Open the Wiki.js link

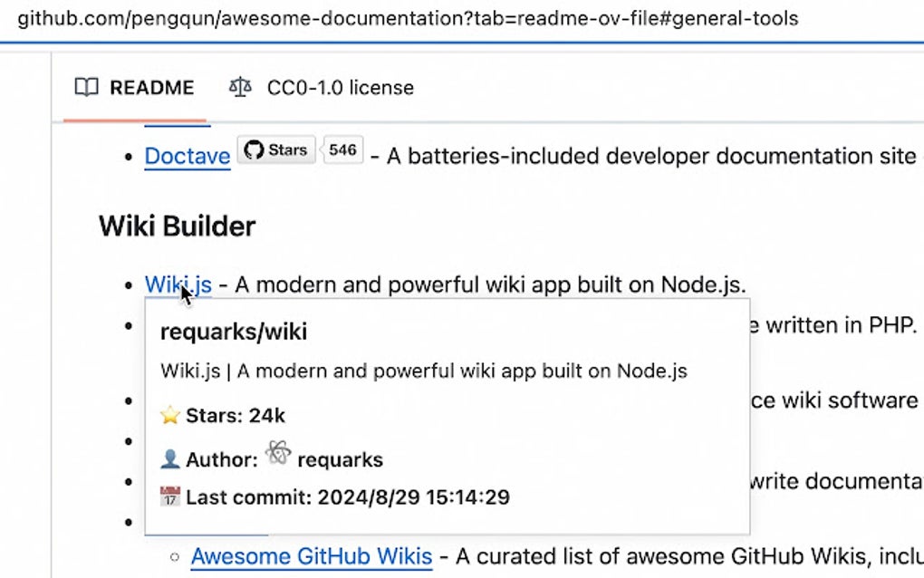pyautogui.click(x=178, y=284)
